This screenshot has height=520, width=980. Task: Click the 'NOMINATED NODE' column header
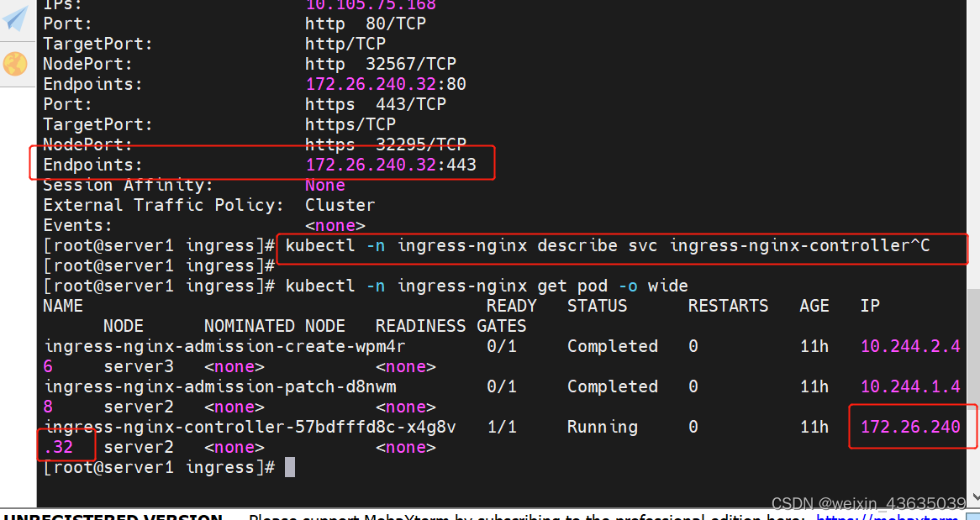pos(274,326)
